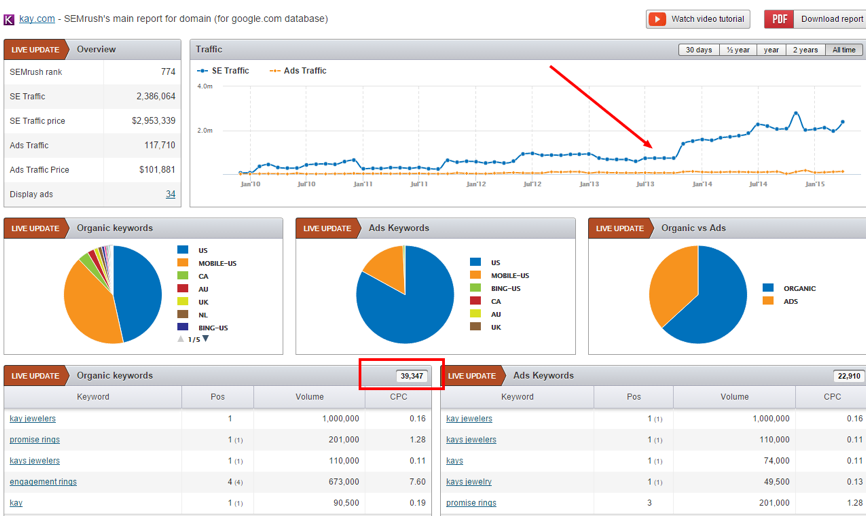Open Watch video tutorial button
This screenshot has height=516, width=866.
click(698, 19)
